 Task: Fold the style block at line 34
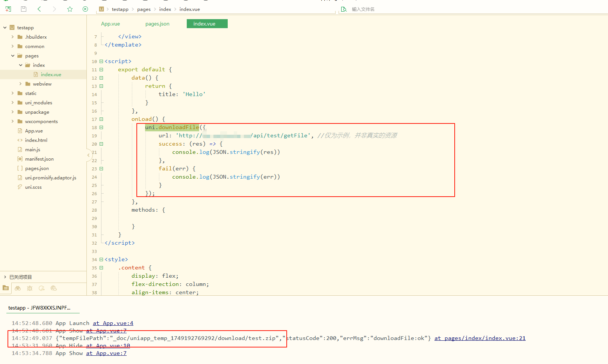[101, 259]
